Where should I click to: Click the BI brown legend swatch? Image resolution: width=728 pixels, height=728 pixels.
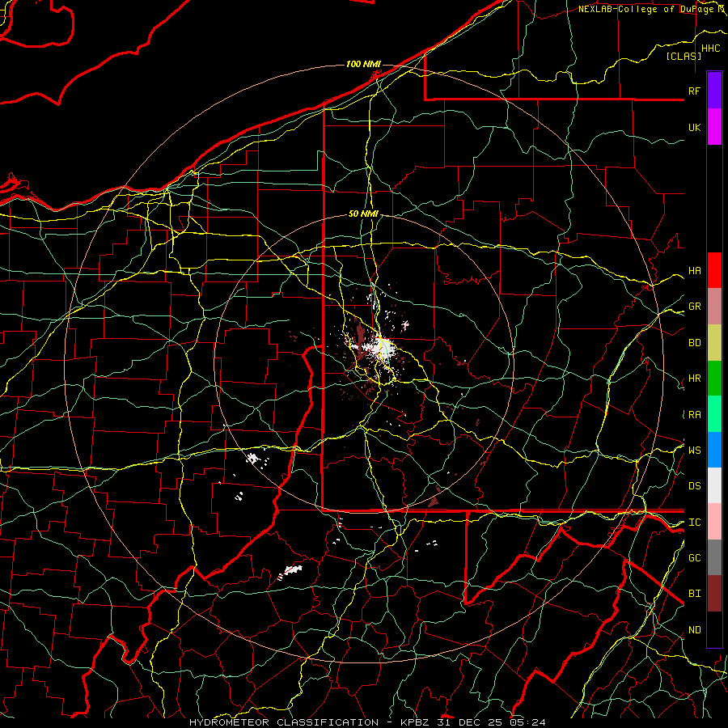[x=714, y=594]
